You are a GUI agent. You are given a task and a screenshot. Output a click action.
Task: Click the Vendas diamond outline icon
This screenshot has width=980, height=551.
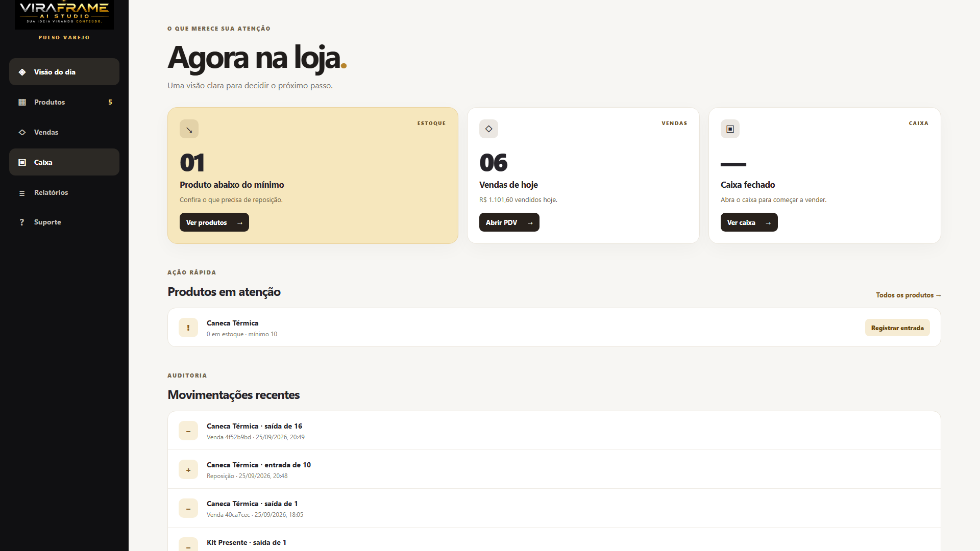pos(22,132)
